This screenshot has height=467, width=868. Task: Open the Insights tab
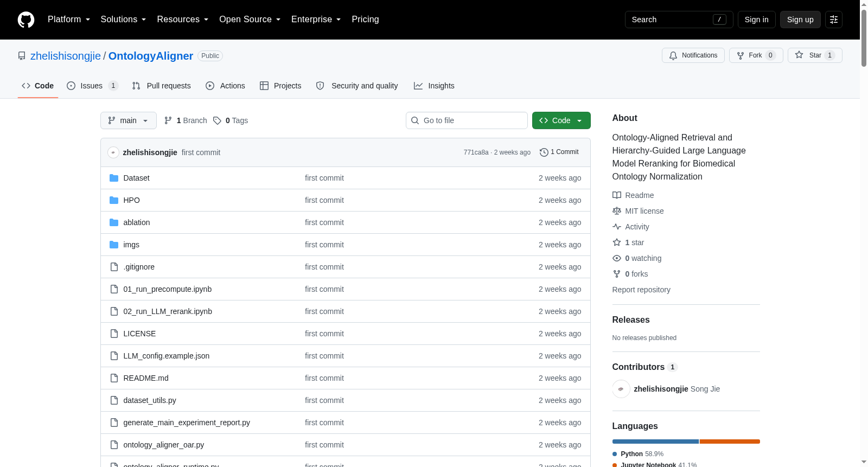tap(434, 86)
